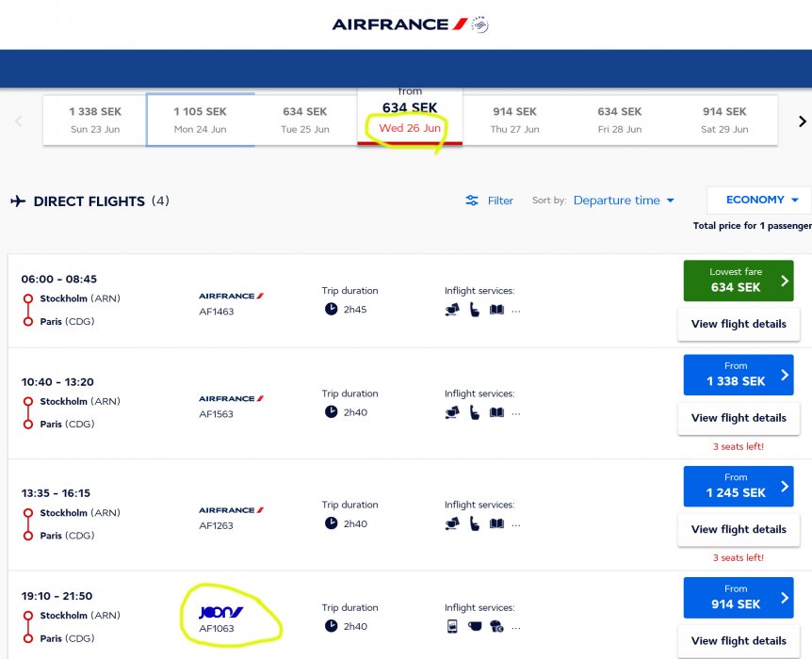
Task: View flight details for the 10:40 flight
Action: pos(739,418)
